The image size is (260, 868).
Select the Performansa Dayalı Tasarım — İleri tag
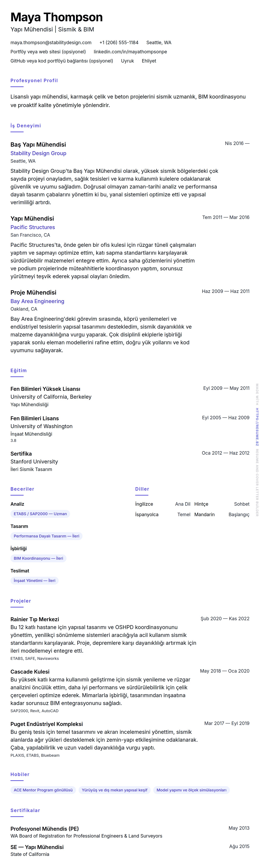(x=46, y=536)
